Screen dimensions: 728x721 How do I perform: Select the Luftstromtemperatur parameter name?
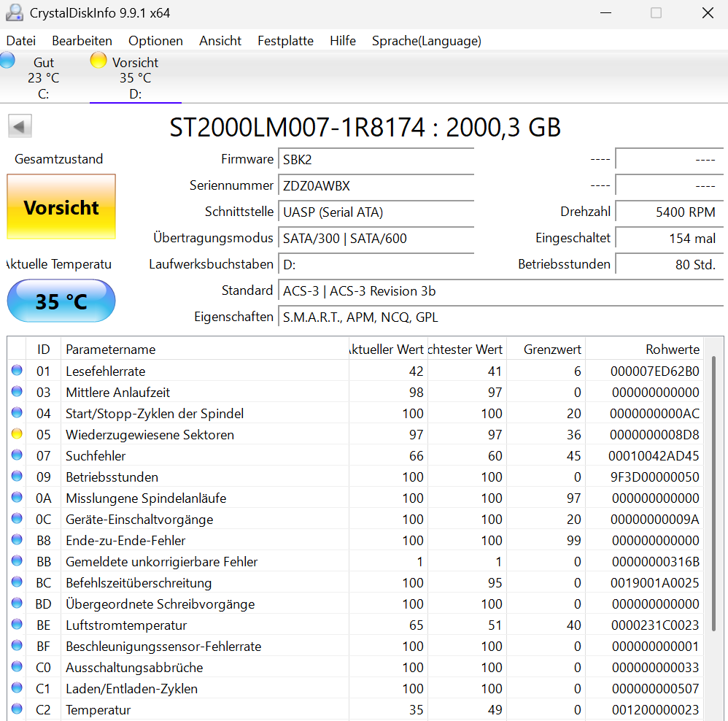pos(126,625)
